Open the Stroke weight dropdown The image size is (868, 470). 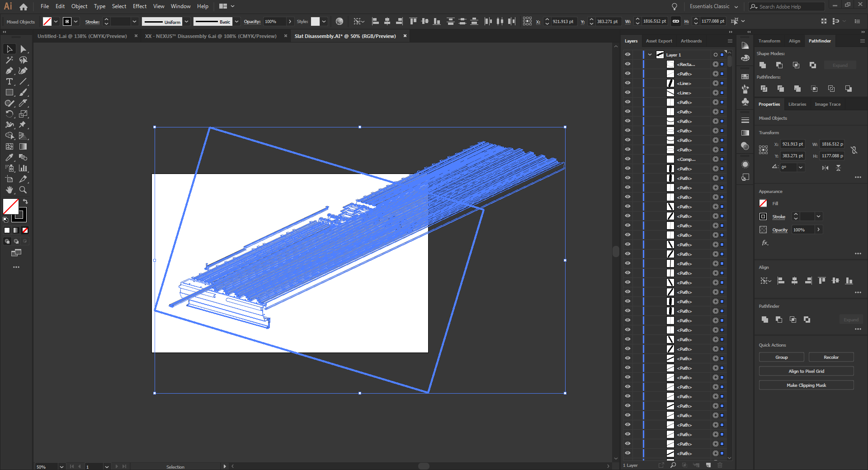134,21
